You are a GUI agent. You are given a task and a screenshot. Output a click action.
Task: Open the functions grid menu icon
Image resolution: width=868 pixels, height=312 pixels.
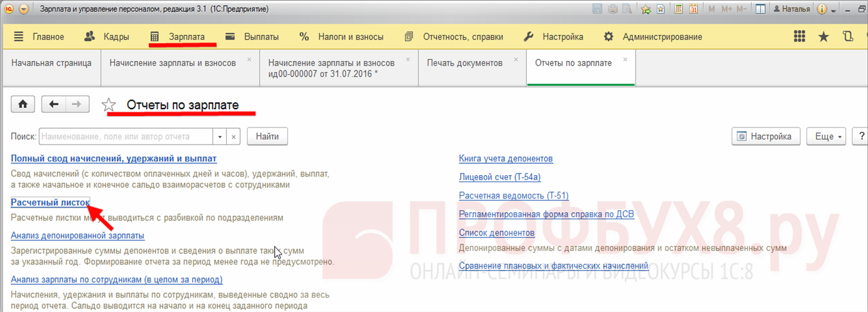800,36
